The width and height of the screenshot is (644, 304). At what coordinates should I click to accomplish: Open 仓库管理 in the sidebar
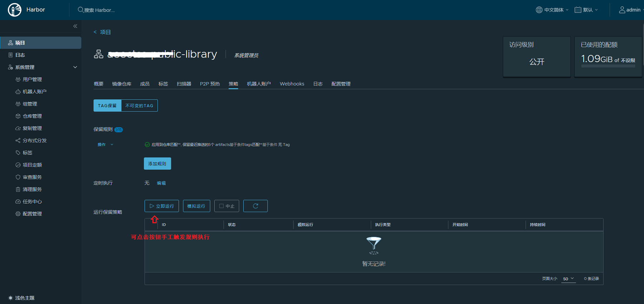tap(29, 116)
